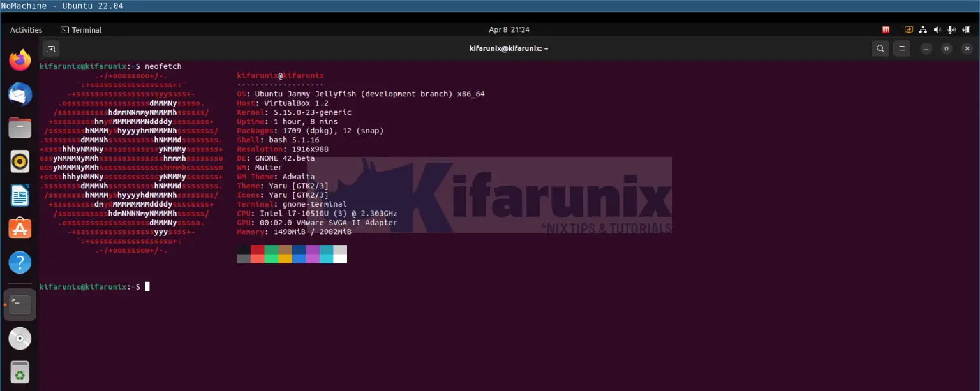Screen dimensions: 980x391
Task: Launch LibreOffice Writer from the dock
Action: [20, 196]
